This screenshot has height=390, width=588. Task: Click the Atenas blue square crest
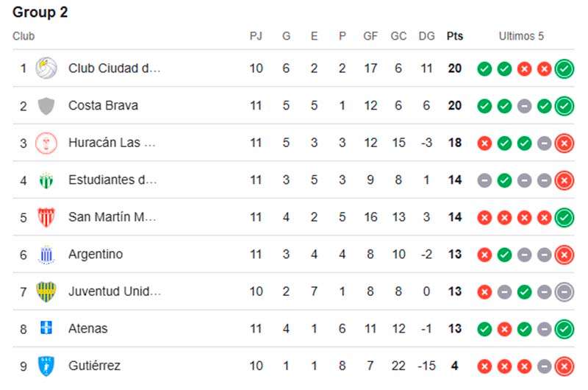point(46,329)
